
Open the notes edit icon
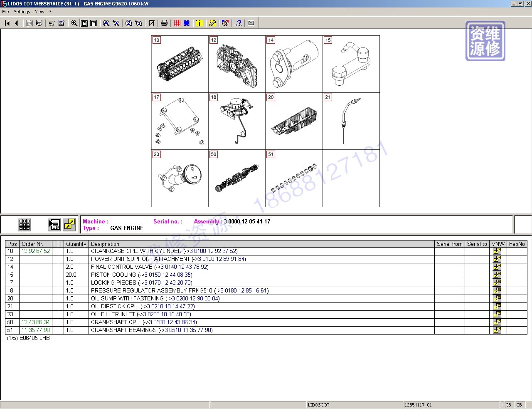tap(152, 23)
